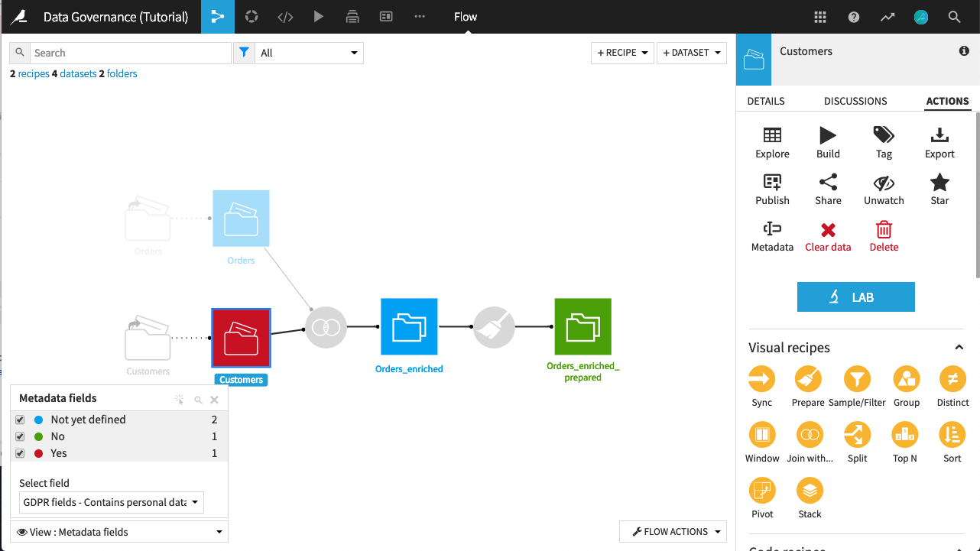Toggle the Yes metadata checkbox

[x=20, y=453]
